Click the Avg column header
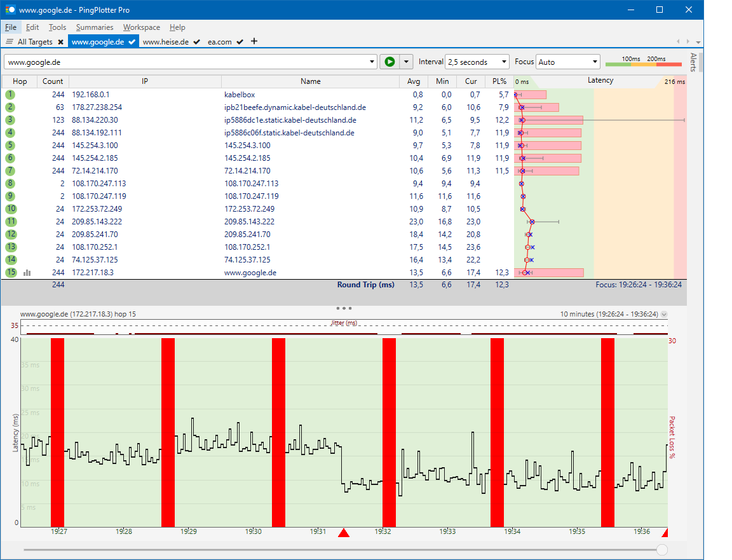The height and width of the screenshot is (560, 732). click(x=414, y=81)
